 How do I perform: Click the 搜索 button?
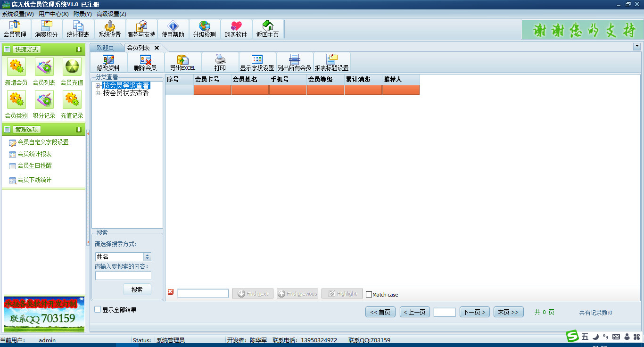click(137, 289)
